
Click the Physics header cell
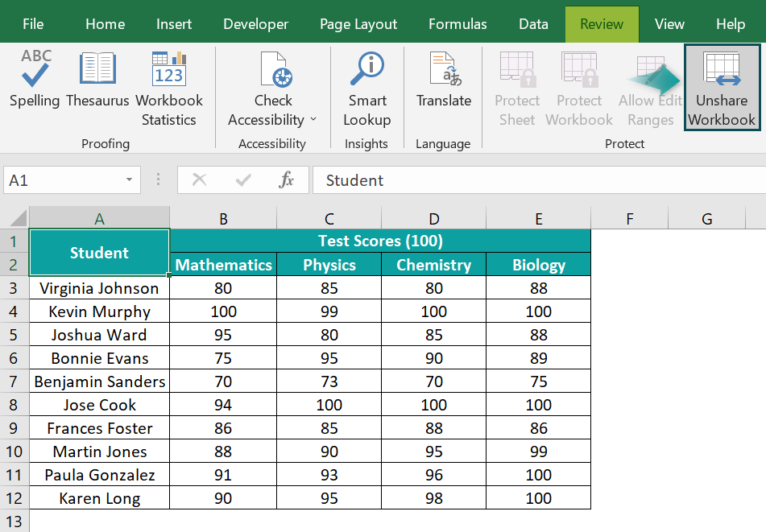coord(329,265)
